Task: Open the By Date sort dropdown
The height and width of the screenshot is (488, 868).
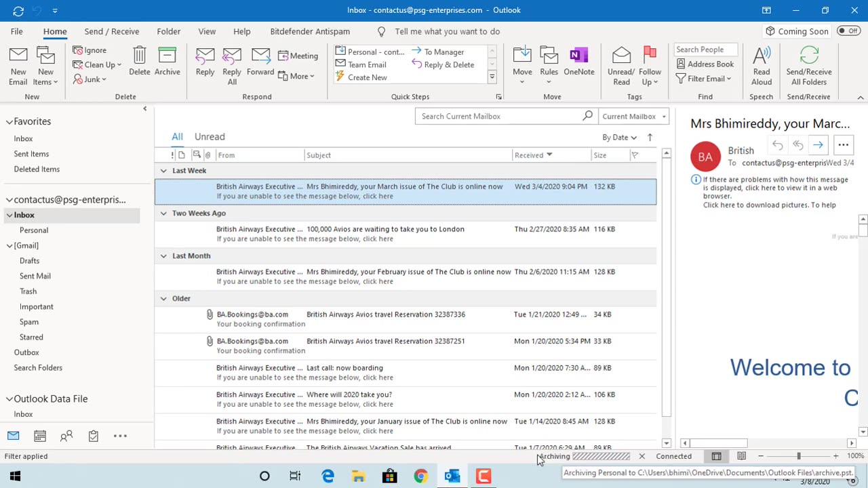Action: (x=619, y=137)
